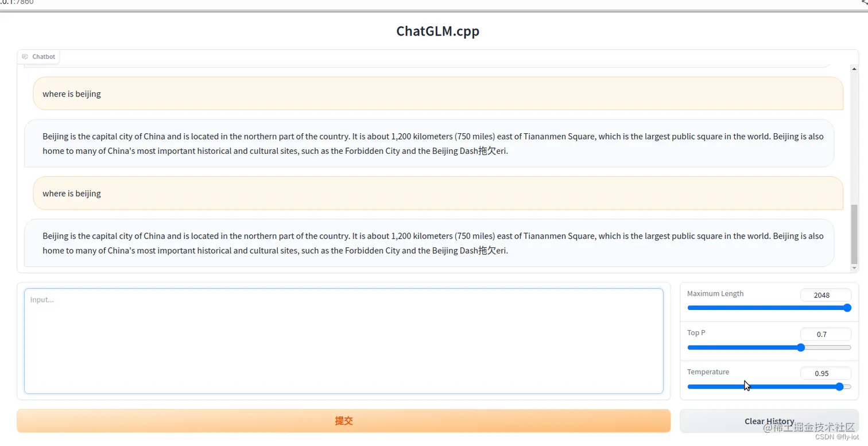This screenshot has height=446, width=868.
Task: Click the first Beijing capital city answer
Action: click(429, 144)
